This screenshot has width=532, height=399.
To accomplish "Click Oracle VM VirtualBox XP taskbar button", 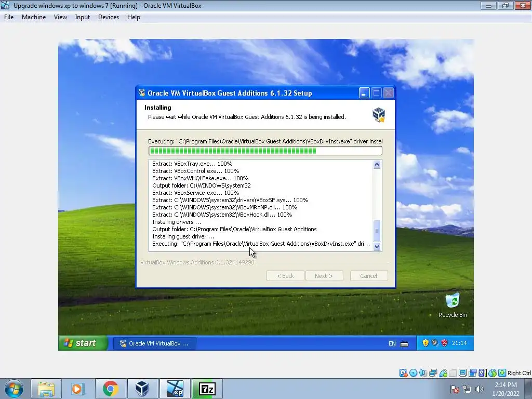I will tap(155, 343).
